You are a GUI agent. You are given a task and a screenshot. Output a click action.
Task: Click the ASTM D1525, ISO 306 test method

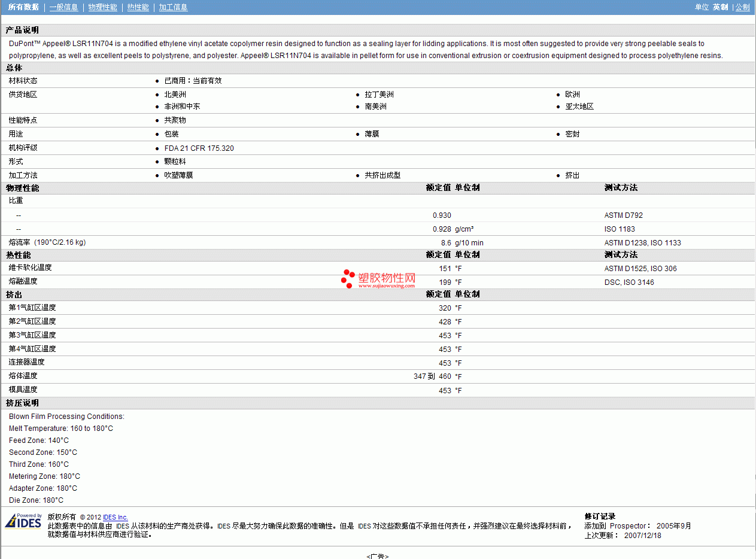pos(640,269)
